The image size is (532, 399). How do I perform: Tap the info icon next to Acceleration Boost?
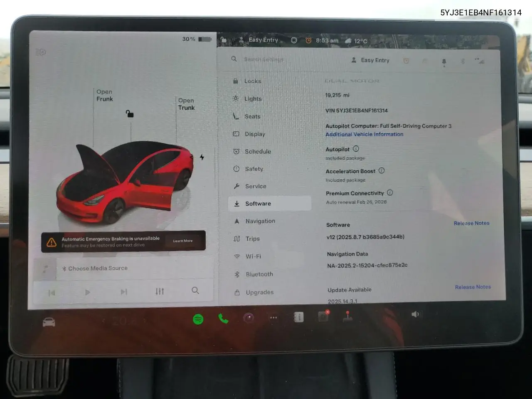click(382, 170)
